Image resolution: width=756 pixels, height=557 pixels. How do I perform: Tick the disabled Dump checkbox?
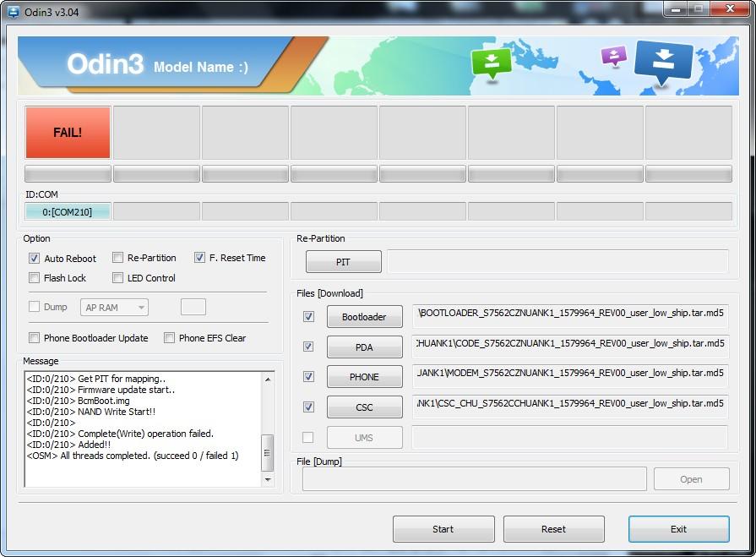[35, 306]
